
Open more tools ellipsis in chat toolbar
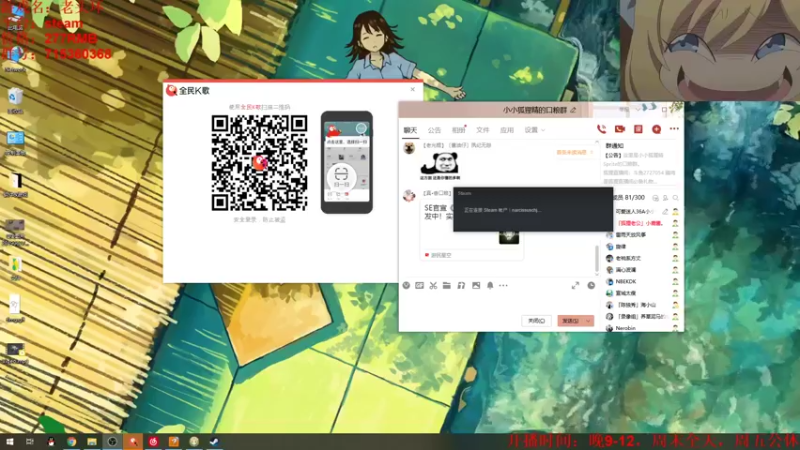504,286
